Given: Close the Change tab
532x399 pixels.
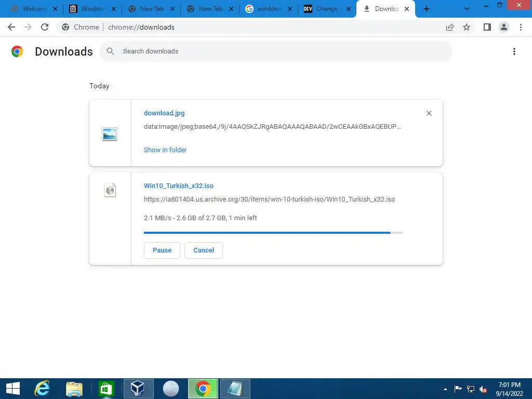Looking at the screenshot, I should pyautogui.click(x=349, y=9).
